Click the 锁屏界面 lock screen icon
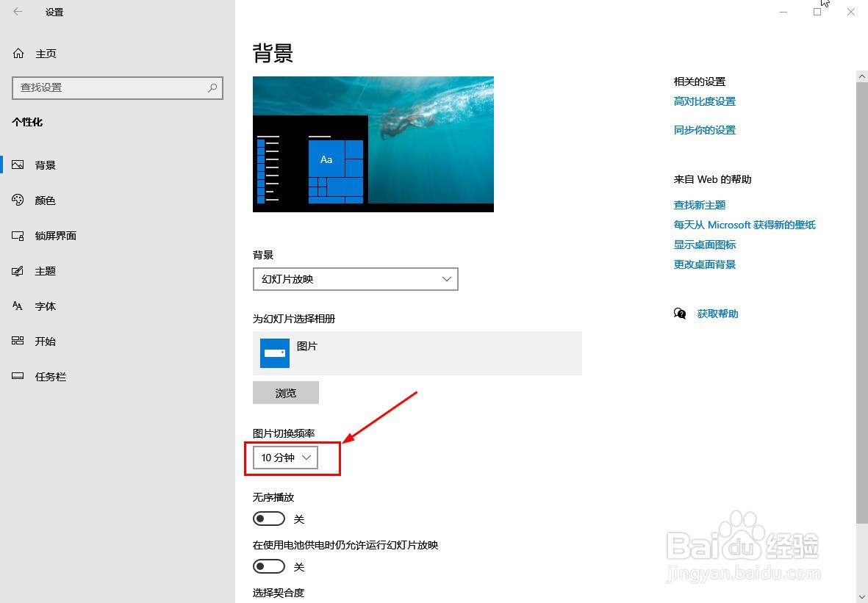This screenshot has width=868, height=603. (x=18, y=236)
